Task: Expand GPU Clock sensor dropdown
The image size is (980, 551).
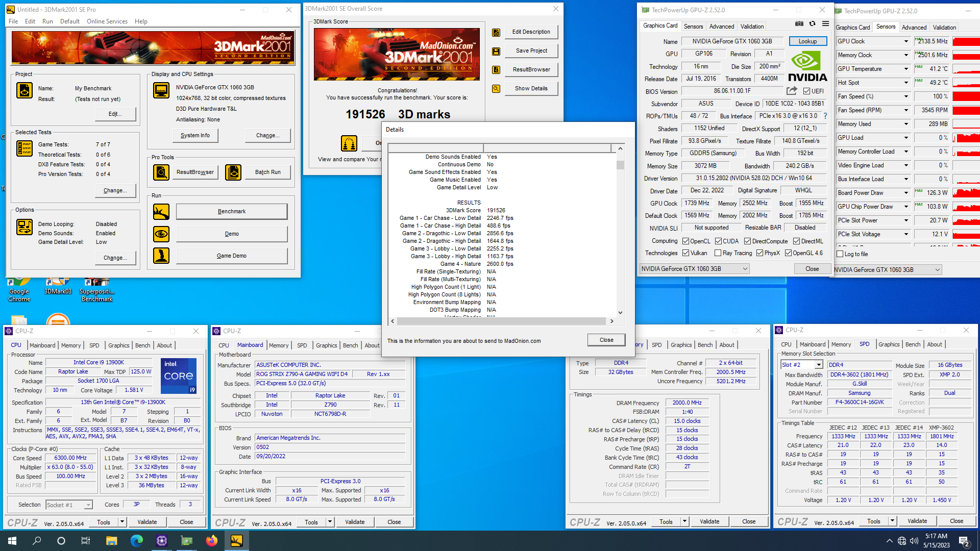Action: [906, 41]
